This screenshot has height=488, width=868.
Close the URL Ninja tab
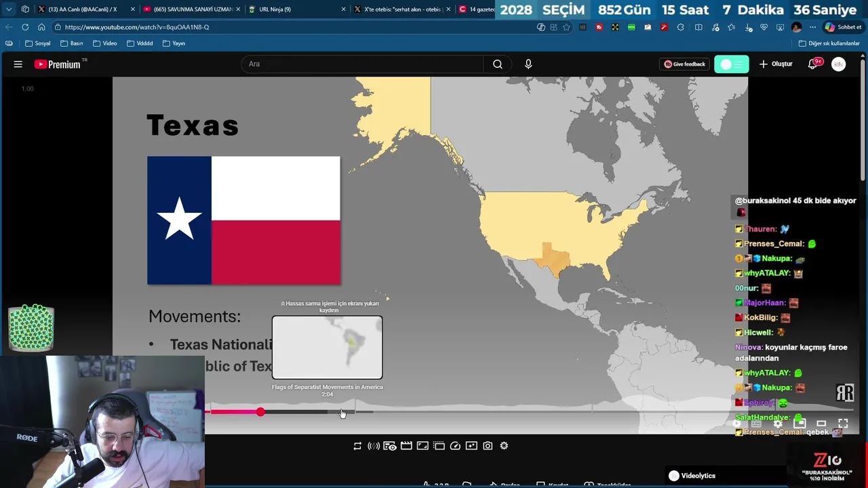343,9
